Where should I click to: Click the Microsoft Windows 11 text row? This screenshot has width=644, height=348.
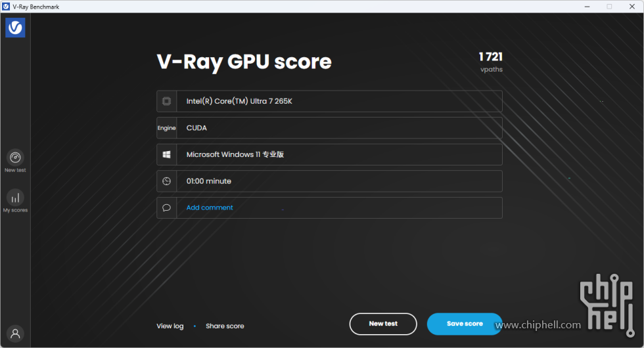point(329,154)
